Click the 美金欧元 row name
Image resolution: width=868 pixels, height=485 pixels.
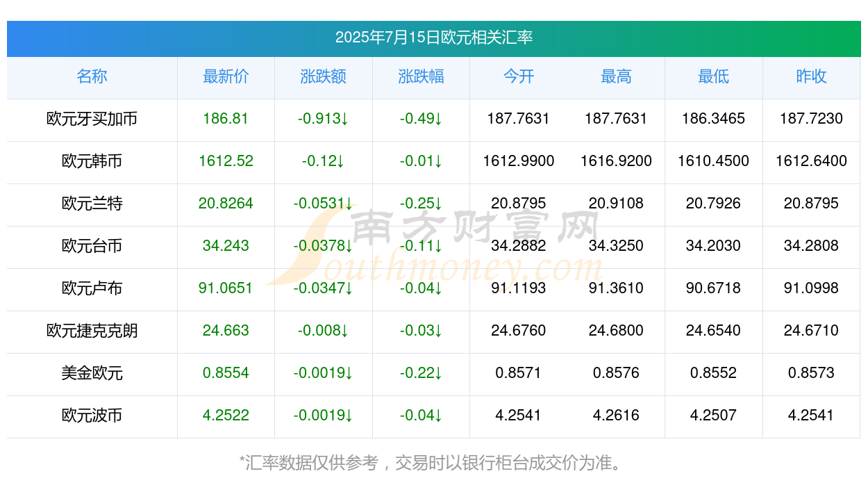click(x=92, y=373)
